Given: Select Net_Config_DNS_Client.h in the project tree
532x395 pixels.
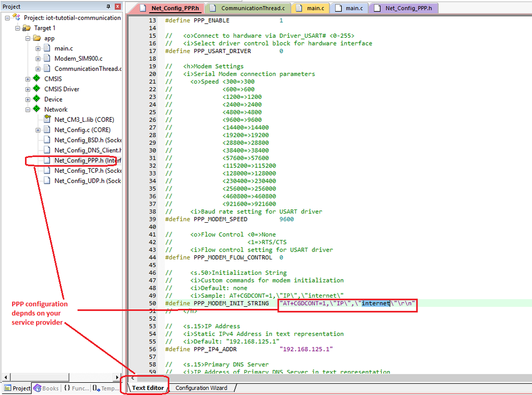Looking at the screenshot, I should (88, 150).
